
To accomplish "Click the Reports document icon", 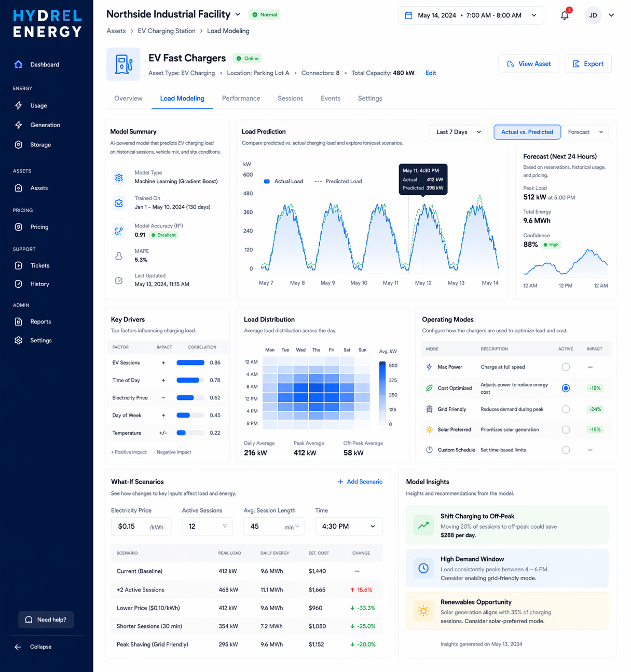I will tap(19, 321).
